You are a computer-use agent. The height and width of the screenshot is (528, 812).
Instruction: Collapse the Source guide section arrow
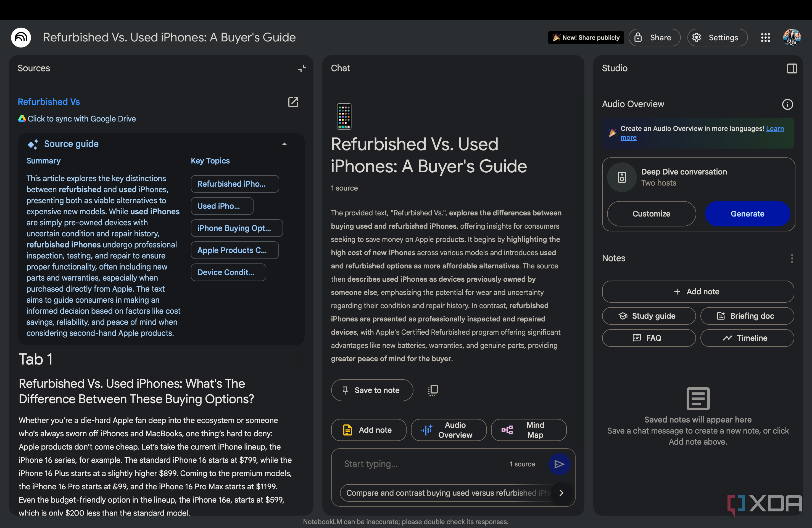click(284, 144)
